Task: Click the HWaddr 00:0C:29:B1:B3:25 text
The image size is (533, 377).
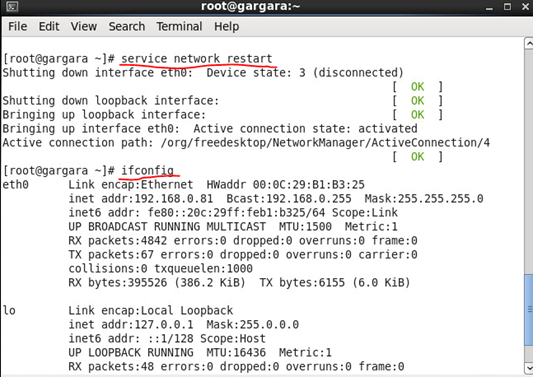Action: click(x=286, y=185)
